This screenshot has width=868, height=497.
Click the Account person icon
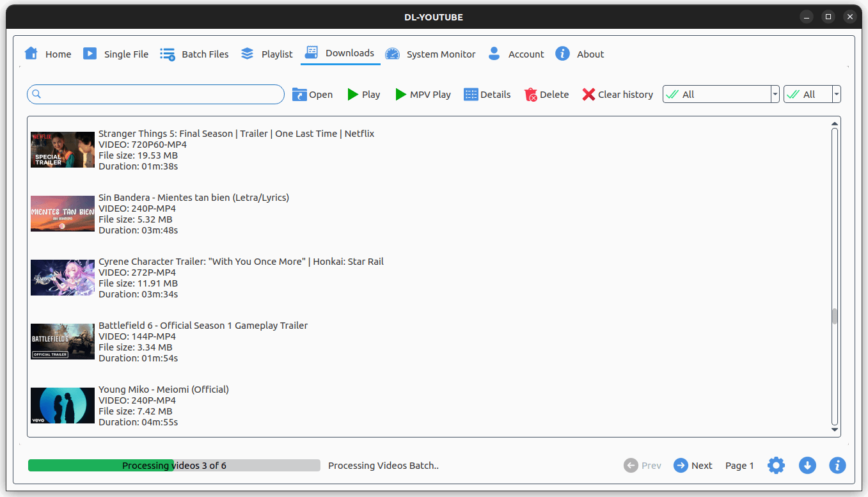494,54
